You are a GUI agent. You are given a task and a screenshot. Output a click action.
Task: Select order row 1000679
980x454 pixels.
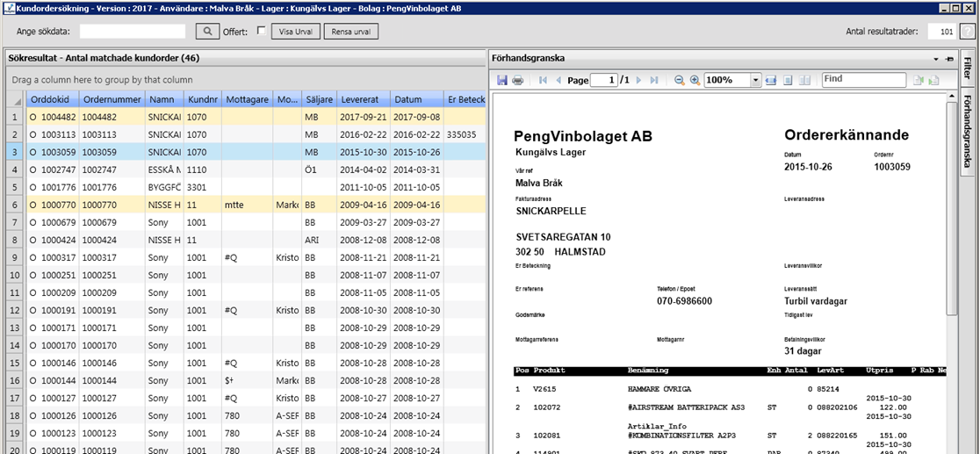pyautogui.click(x=256, y=222)
